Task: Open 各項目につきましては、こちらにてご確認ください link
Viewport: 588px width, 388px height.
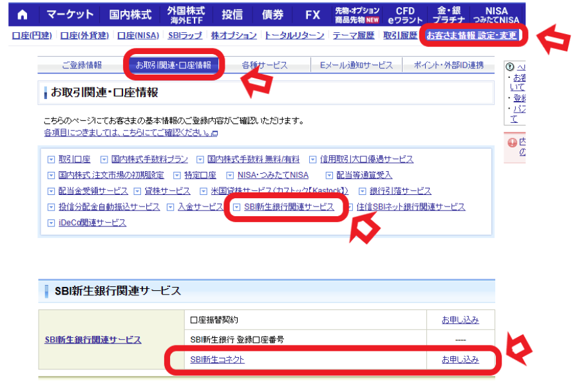Action: pos(131,133)
